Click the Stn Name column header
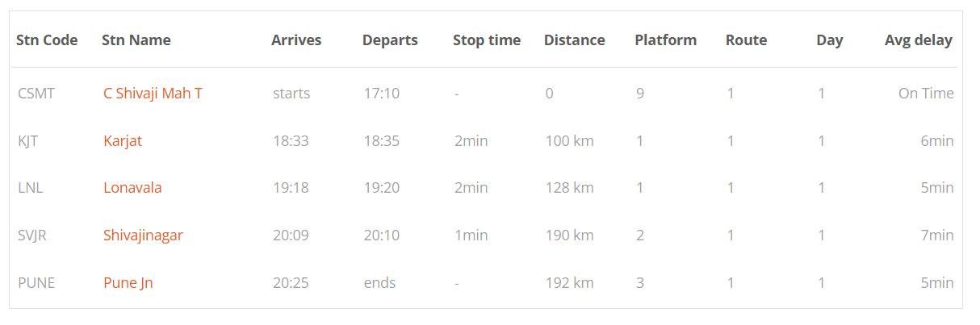This screenshot has height=325, width=980. coord(136,40)
